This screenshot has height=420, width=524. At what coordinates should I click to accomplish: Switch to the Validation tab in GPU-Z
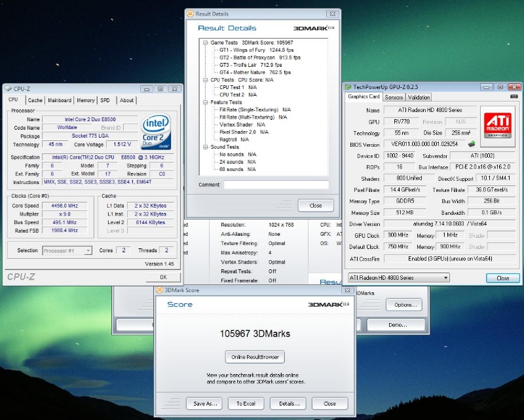[419, 98]
